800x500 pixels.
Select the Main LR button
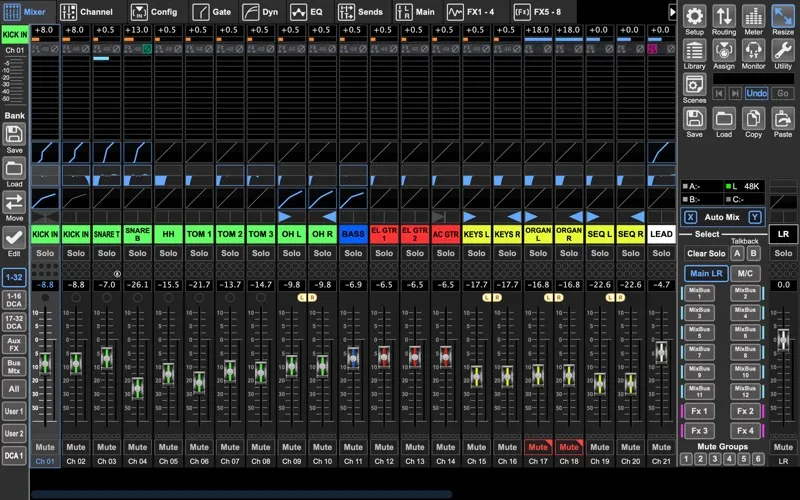coord(706,273)
